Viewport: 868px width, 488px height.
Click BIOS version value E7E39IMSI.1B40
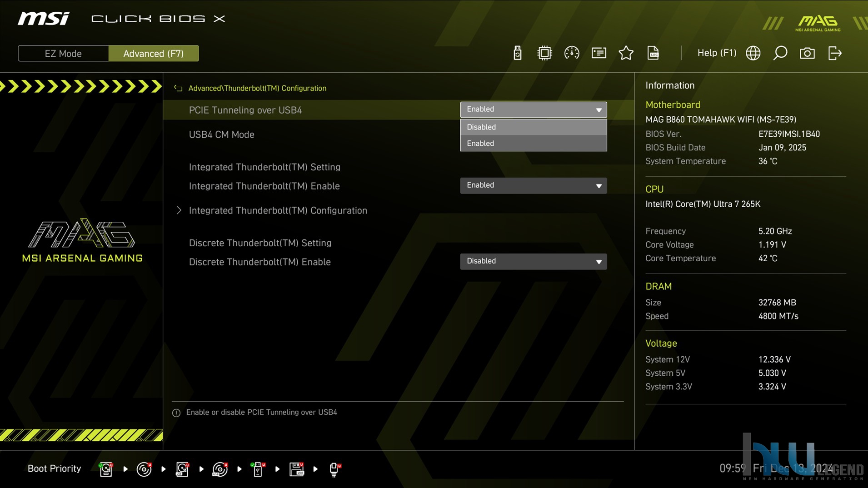tap(789, 134)
